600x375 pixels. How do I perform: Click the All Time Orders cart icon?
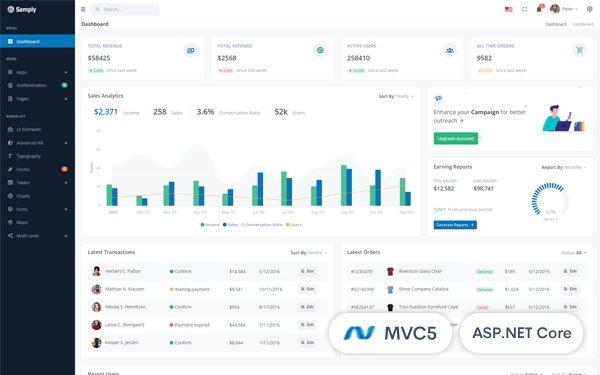click(x=579, y=50)
